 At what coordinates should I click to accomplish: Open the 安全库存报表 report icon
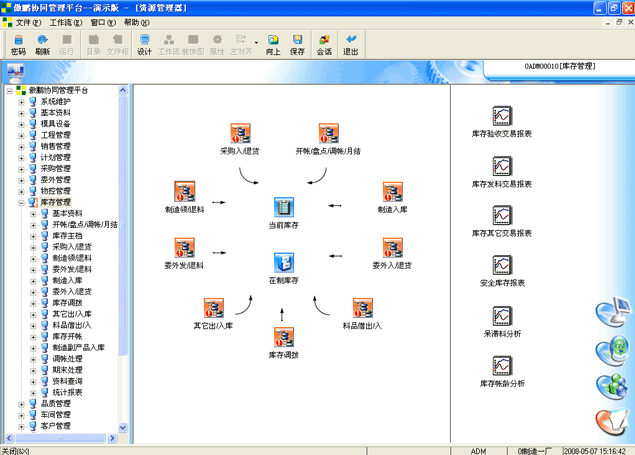click(x=501, y=266)
